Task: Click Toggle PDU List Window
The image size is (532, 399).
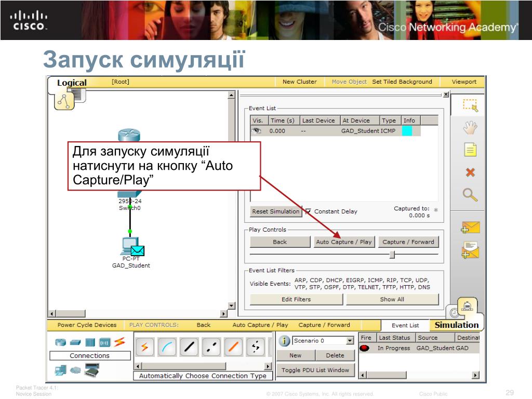Action: pyautogui.click(x=315, y=370)
